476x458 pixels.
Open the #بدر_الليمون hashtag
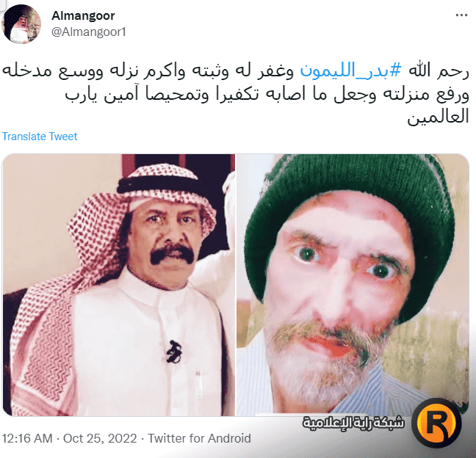click(x=351, y=70)
